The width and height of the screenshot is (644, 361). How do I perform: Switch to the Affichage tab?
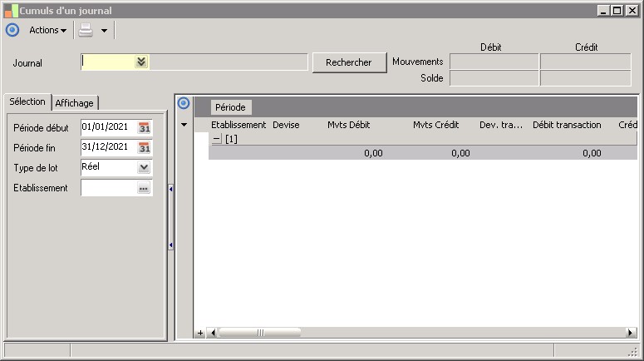(x=75, y=102)
